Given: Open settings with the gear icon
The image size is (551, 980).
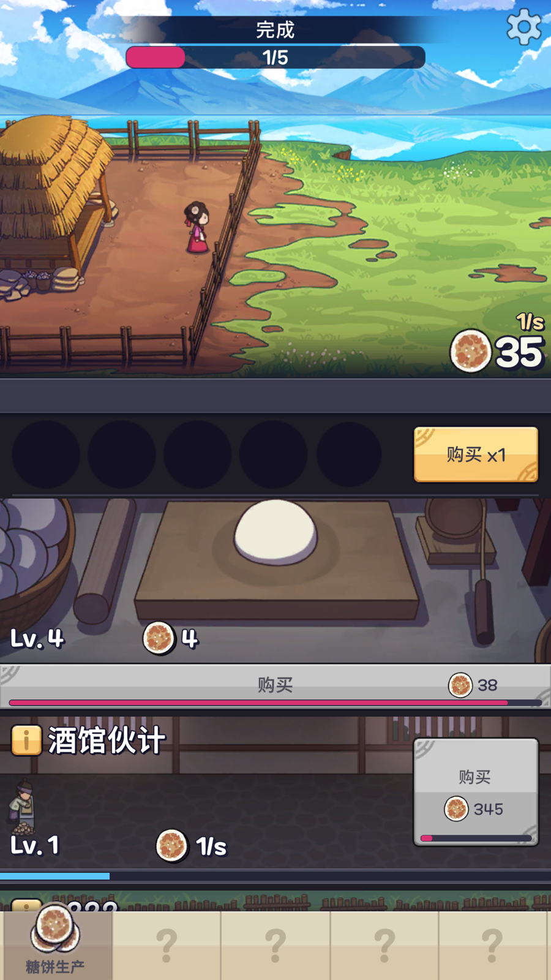Looking at the screenshot, I should (x=524, y=26).
